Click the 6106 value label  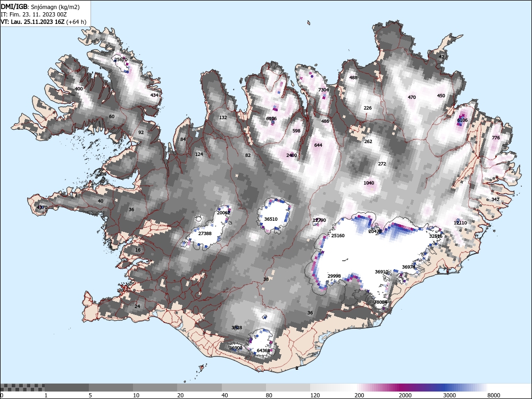click(x=462, y=120)
